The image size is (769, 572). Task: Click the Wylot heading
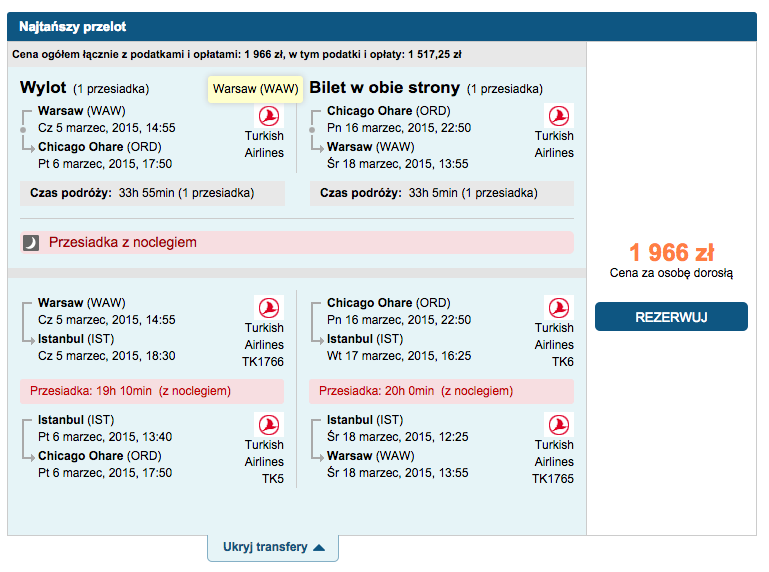tap(43, 87)
